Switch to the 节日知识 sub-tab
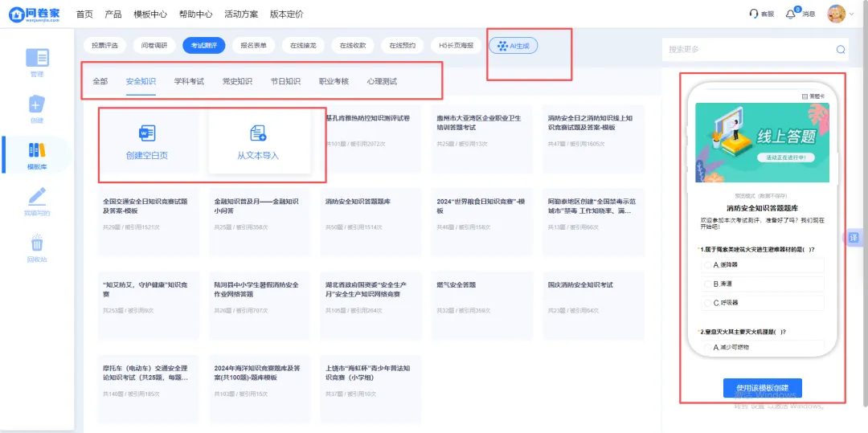This screenshot has width=868, height=433. [285, 81]
